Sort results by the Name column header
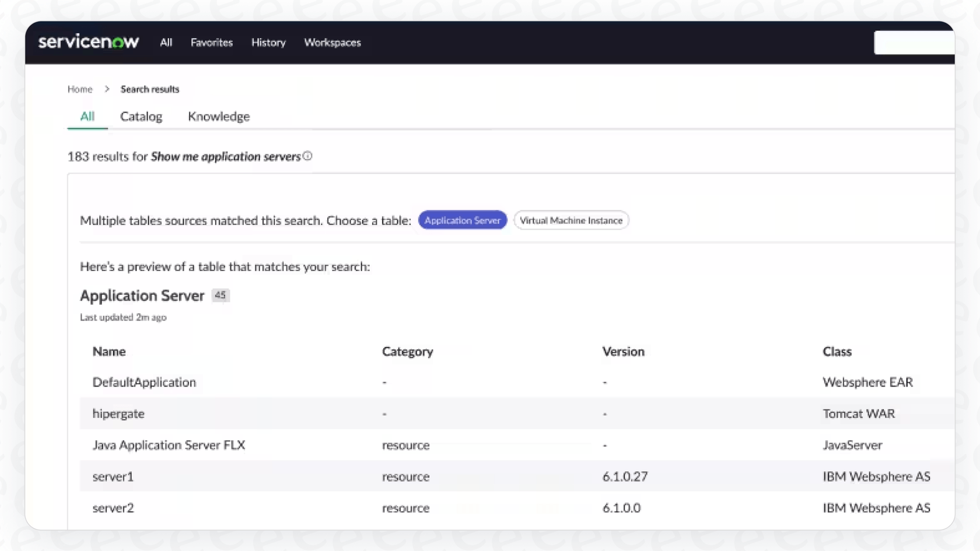This screenshot has height=551, width=980. click(x=108, y=352)
